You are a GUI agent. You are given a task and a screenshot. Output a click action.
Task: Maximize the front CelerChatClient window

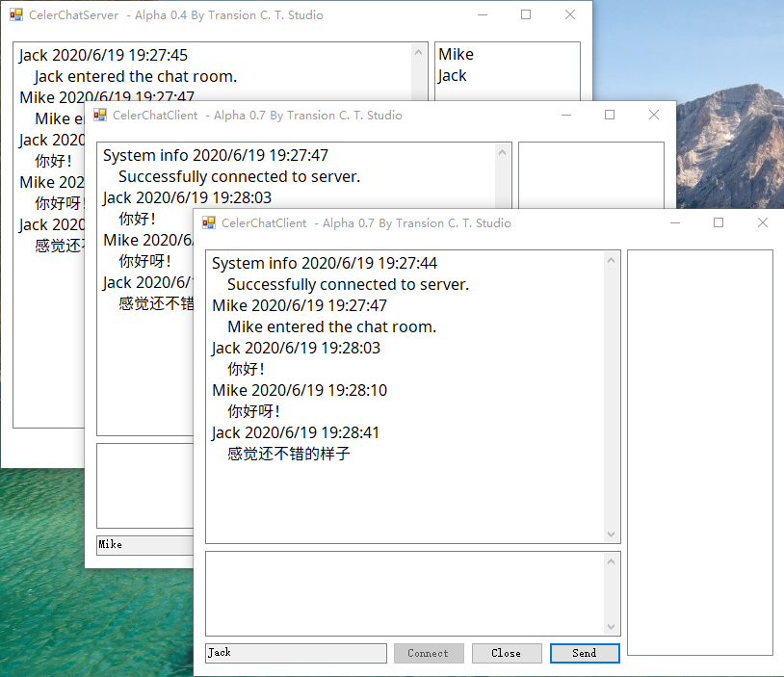click(x=719, y=223)
